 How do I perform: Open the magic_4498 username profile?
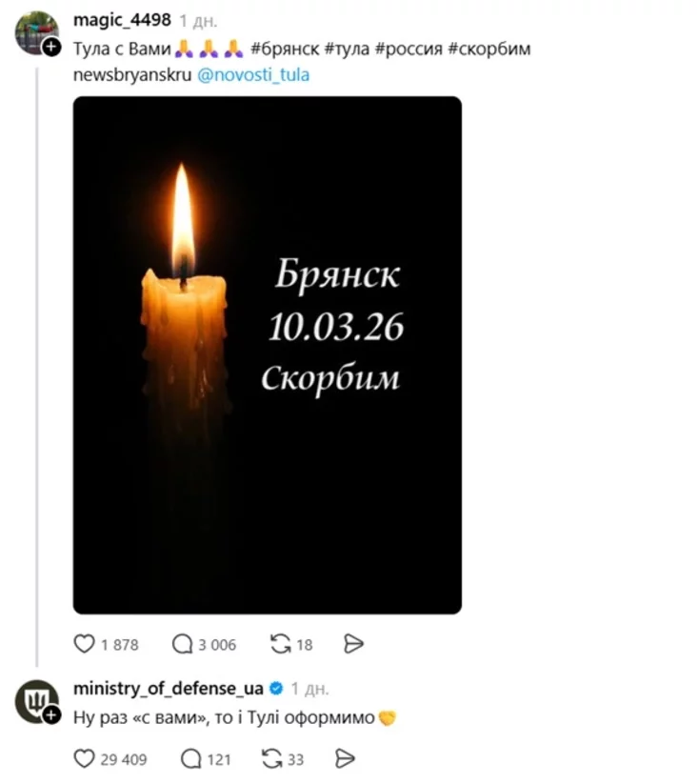pyautogui.click(x=124, y=20)
